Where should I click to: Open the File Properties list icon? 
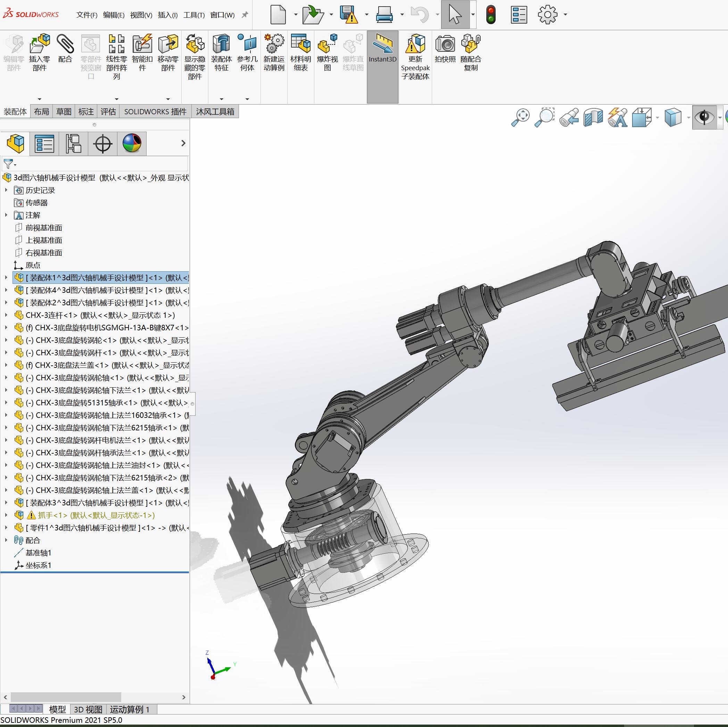(519, 14)
